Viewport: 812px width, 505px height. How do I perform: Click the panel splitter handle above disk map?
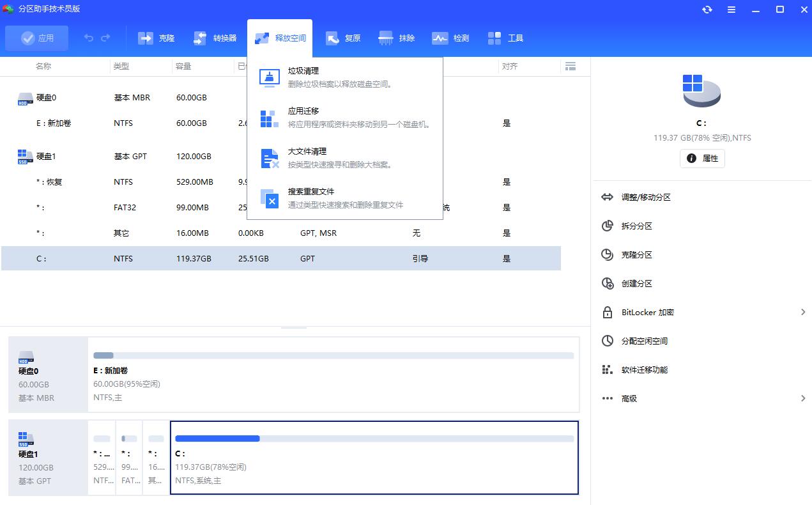pos(294,327)
